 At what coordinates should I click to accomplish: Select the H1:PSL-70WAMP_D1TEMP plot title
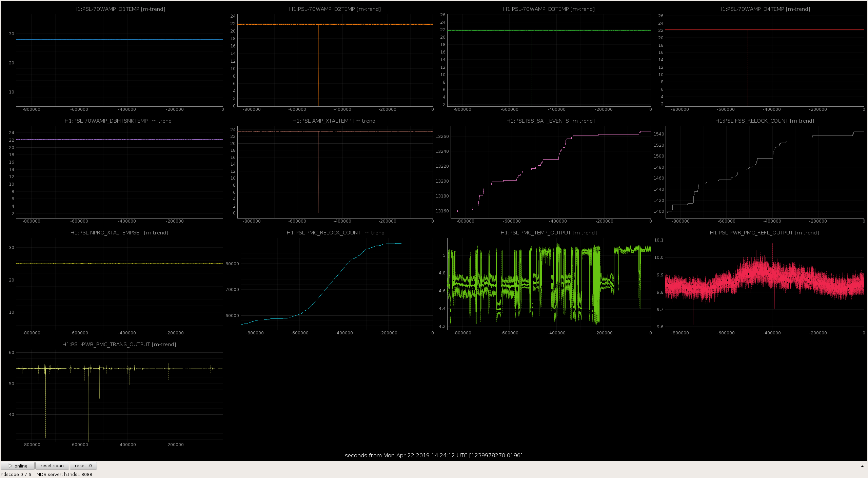(119, 9)
